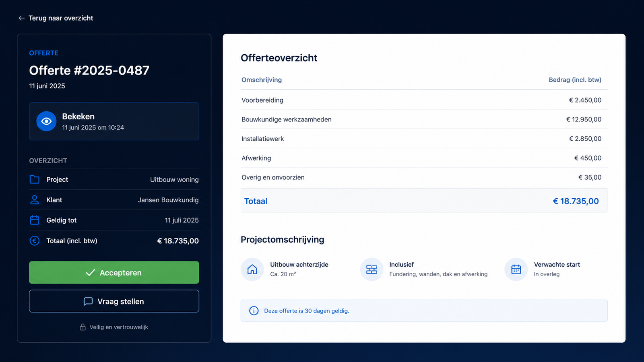
Task: Click the Jansen Bouwkundig client name
Action: [168, 200]
